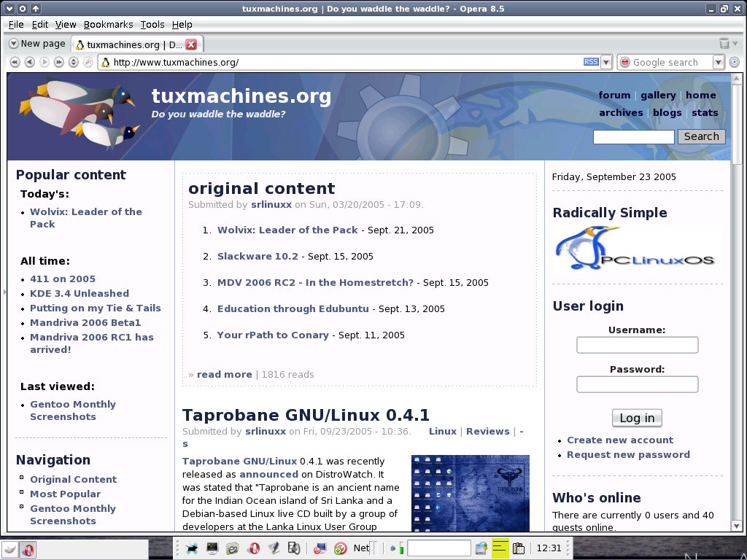Click the site search text field in the header

[634, 136]
